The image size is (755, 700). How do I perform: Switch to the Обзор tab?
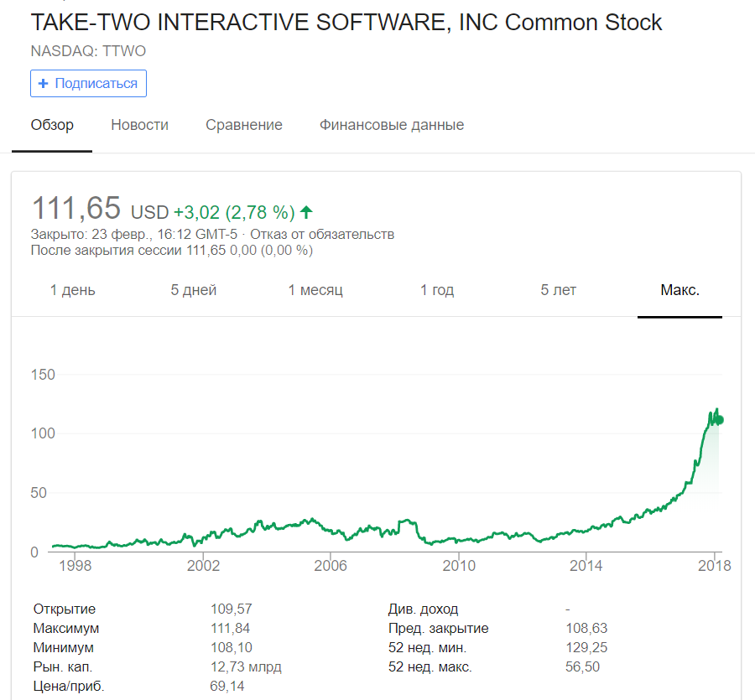click(x=52, y=125)
